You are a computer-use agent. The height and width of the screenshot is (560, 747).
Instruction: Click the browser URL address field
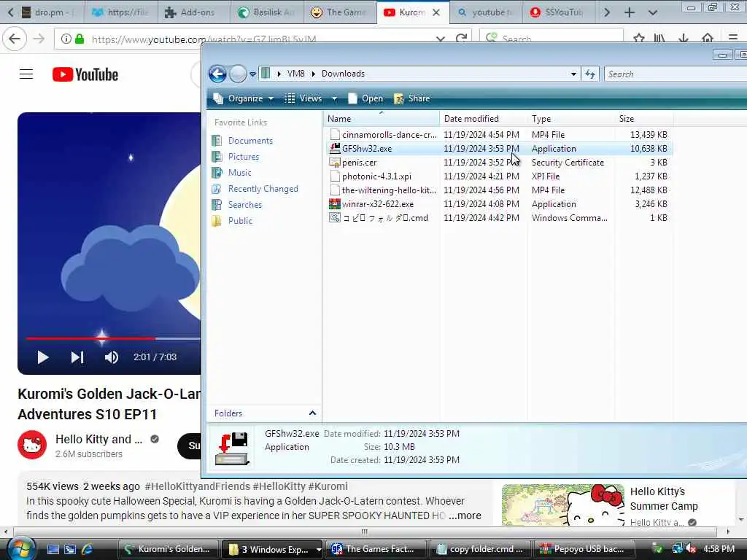(262, 39)
